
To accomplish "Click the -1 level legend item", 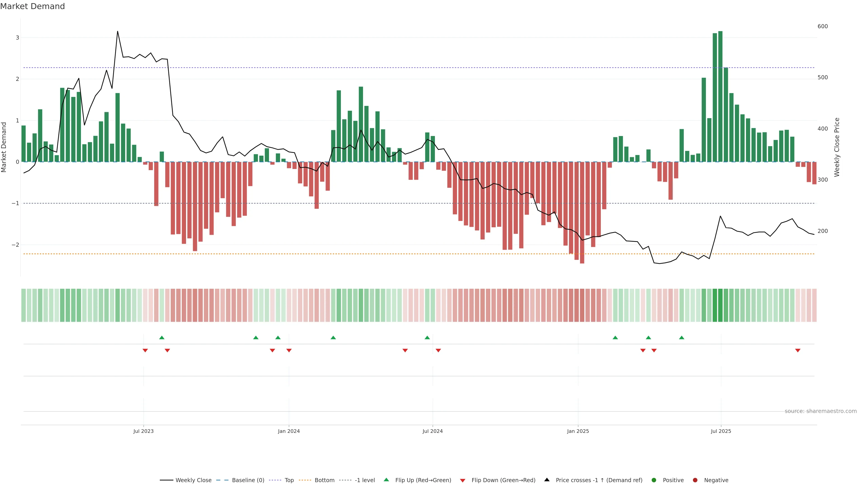I will tap(365, 480).
